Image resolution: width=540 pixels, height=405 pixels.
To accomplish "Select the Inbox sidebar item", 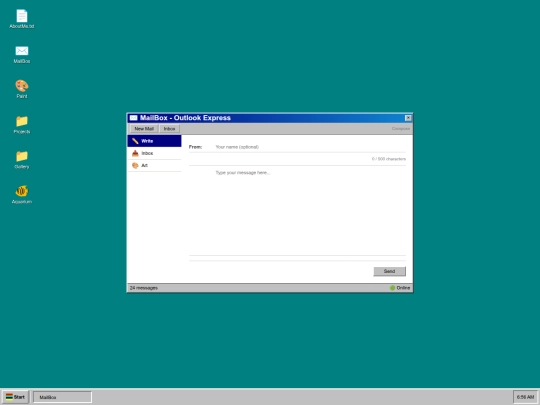I will tap(154, 153).
